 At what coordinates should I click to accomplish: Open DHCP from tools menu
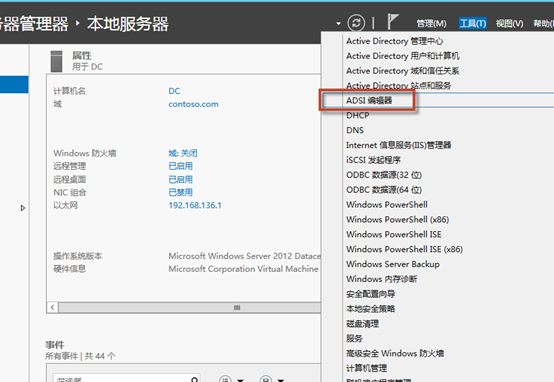click(358, 116)
